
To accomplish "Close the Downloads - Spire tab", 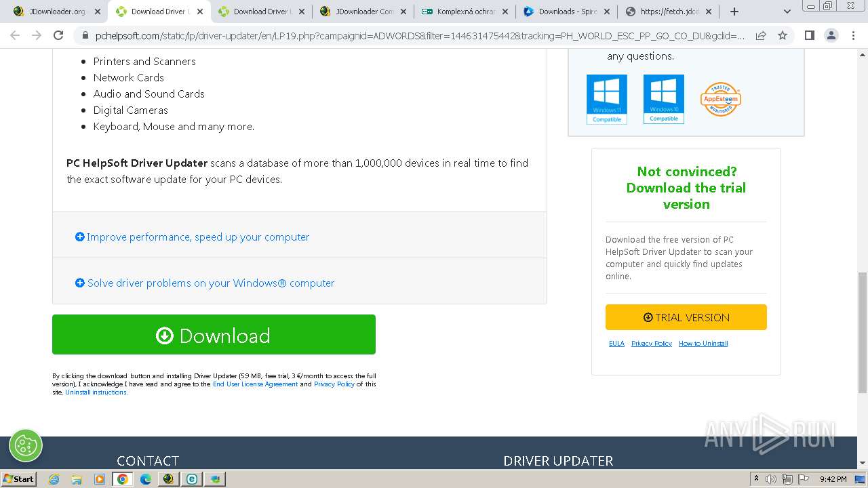I will pyautogui.click(x=607, y=12).
